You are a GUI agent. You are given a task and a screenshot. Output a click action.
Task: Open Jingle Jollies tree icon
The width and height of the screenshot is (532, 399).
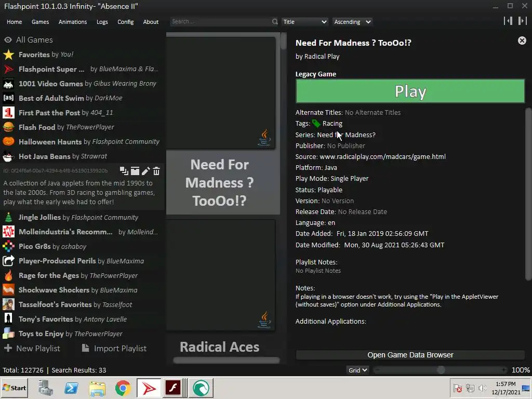click(x=8, y=218)
